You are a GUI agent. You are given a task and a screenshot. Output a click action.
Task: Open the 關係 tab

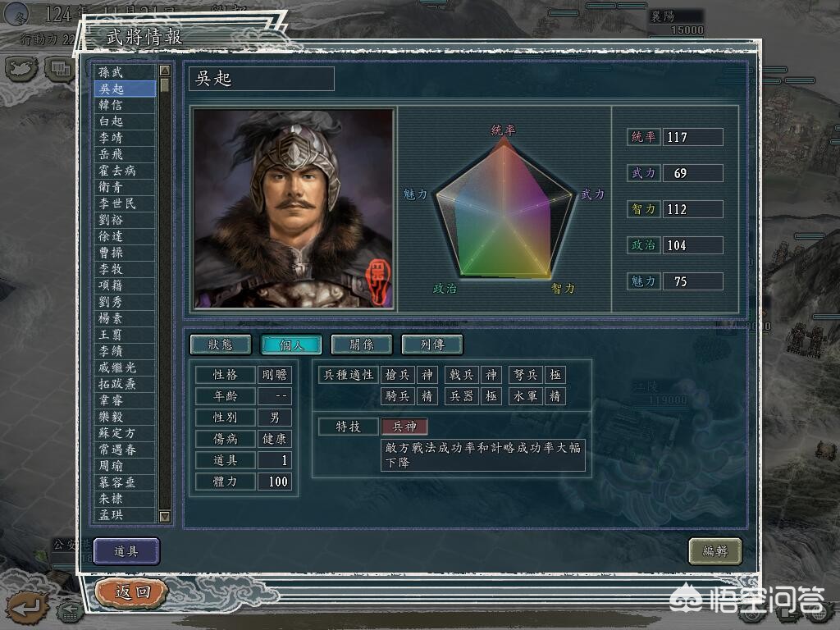(x=361, y=345)
